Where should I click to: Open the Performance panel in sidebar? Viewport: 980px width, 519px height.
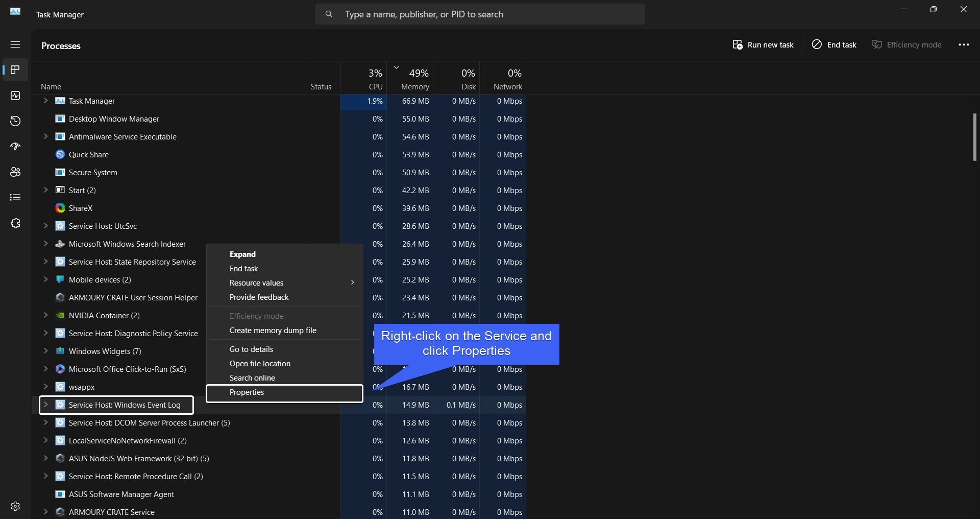15,96
